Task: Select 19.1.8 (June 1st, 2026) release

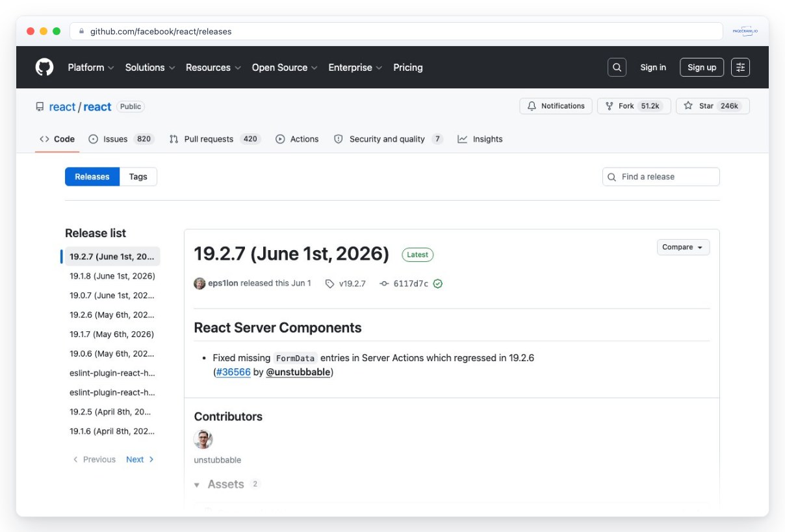Action: coord(112,276)
